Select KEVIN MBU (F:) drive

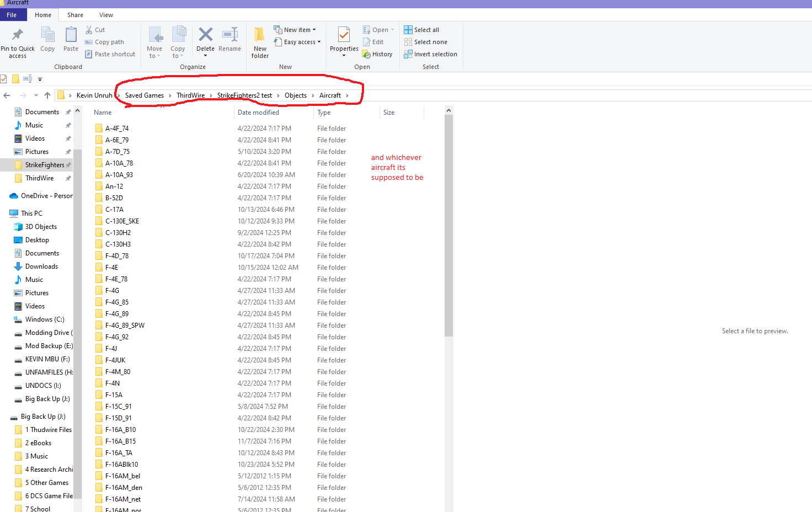pyautogui.click(x=47, y=359)
